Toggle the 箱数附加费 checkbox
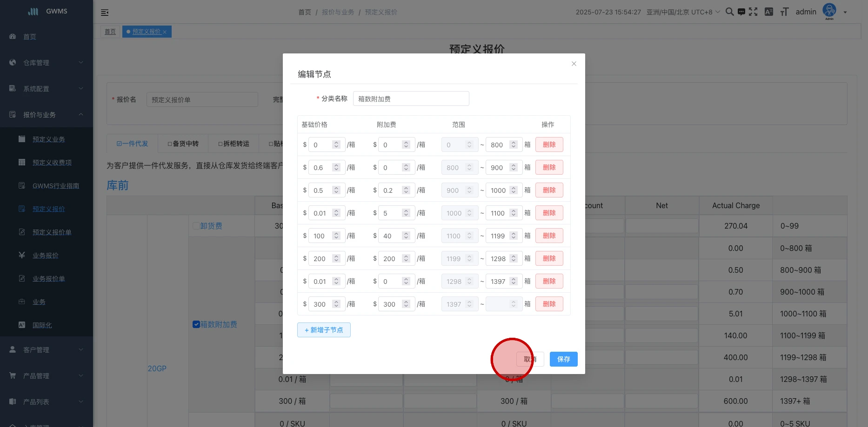Image resolution: width=868 pixels, height=427 pixels. click(x=196, y=324)
